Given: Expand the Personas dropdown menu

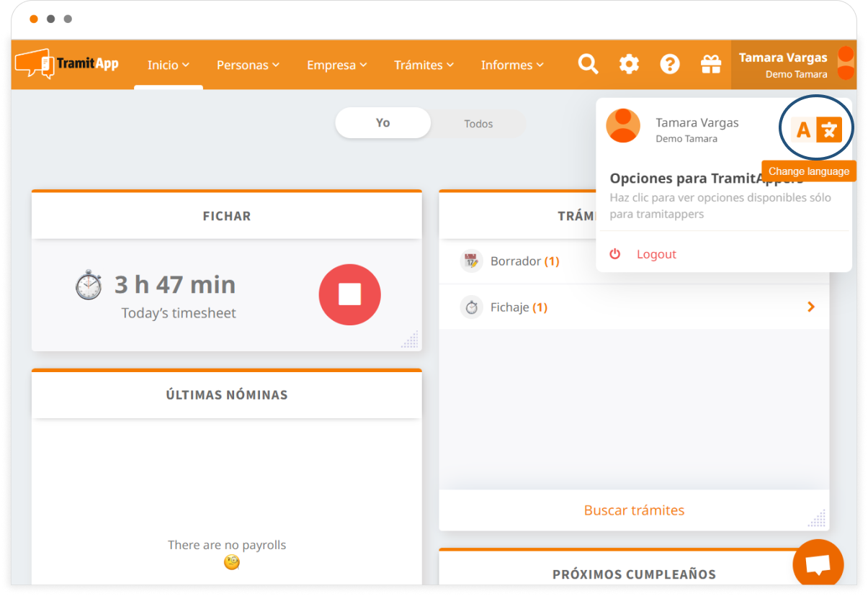Looking at the screenshot, I should point(248,65).
